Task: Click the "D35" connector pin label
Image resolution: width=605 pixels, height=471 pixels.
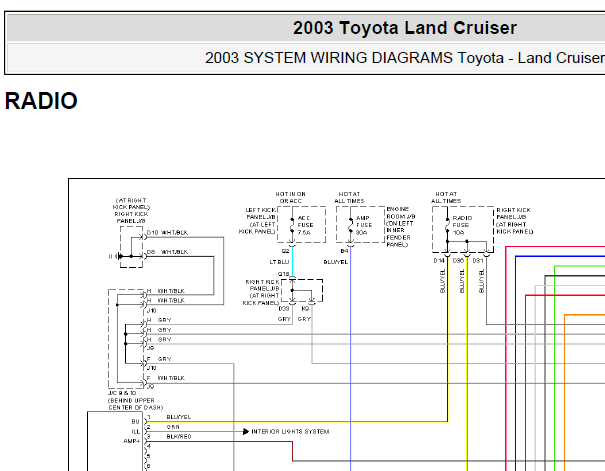Action: pos(458,261)
